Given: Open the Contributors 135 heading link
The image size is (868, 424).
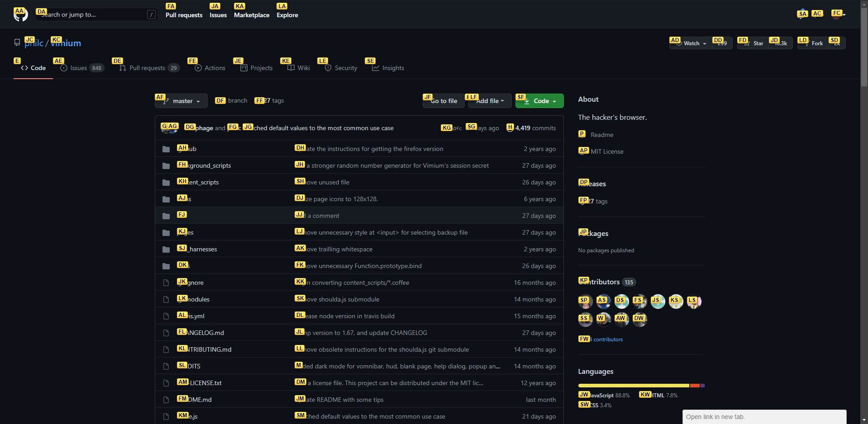Looking at the screenshot, I should [607, 282].
